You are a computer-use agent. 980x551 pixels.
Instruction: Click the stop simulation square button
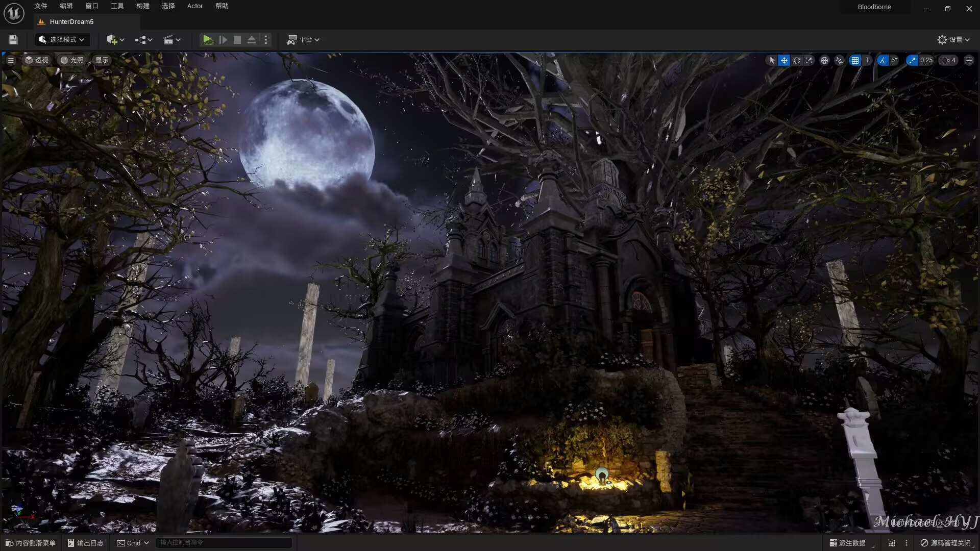tap(237, 40)
